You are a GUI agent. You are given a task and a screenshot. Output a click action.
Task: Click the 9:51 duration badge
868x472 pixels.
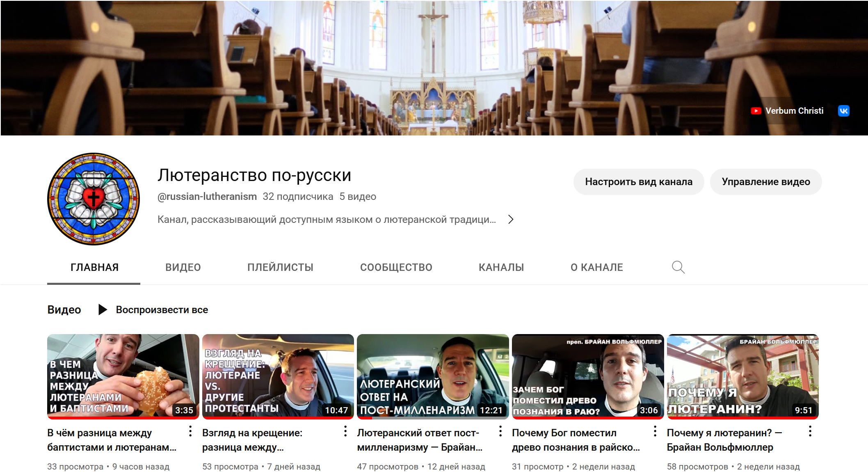[804, 410]
